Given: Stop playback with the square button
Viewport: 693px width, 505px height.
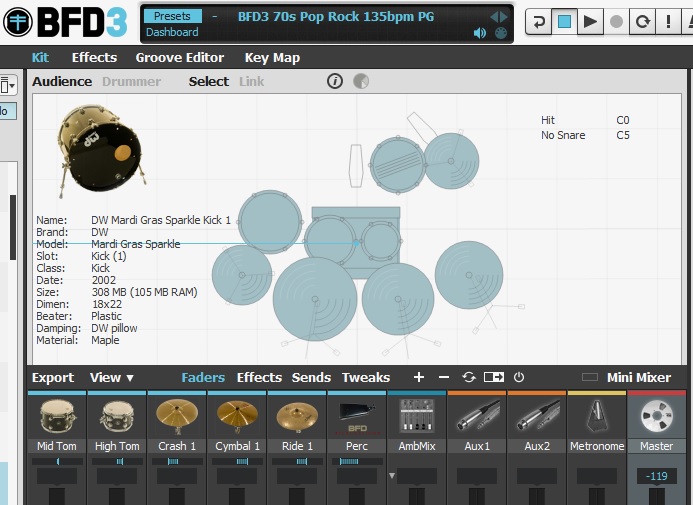Looking at the screenshot, I should click(x=564, y=21).
